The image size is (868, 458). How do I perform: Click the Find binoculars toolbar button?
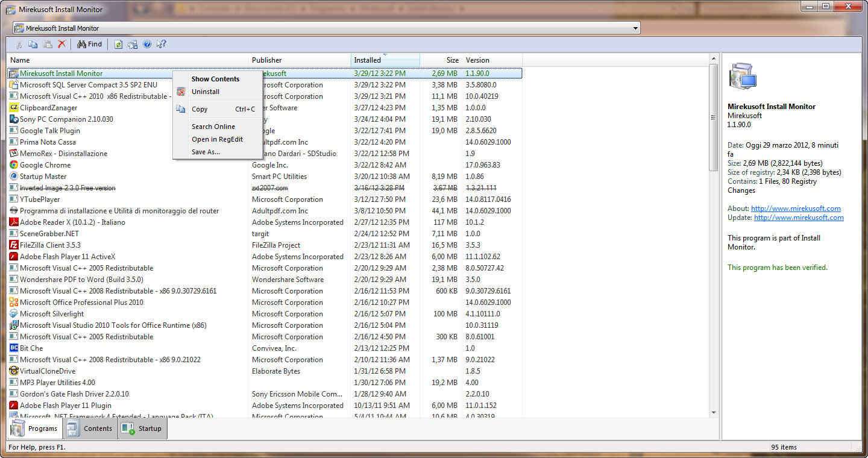point(89,44)
